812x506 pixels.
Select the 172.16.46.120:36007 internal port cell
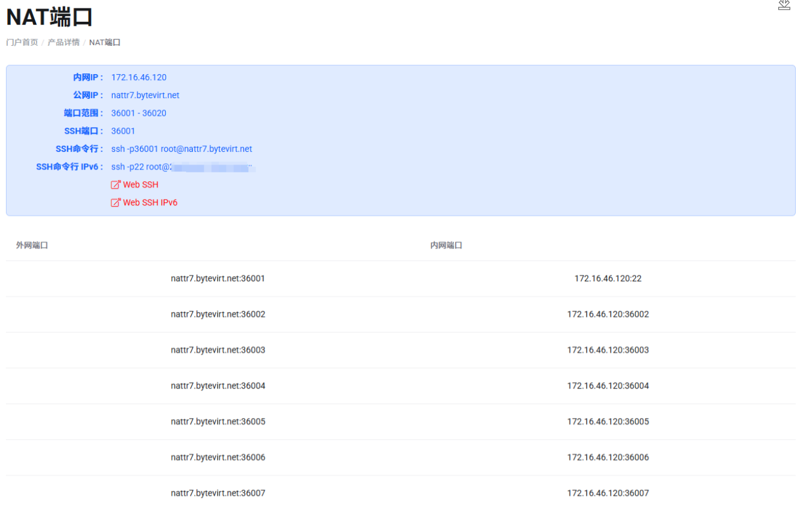(608, 493)
